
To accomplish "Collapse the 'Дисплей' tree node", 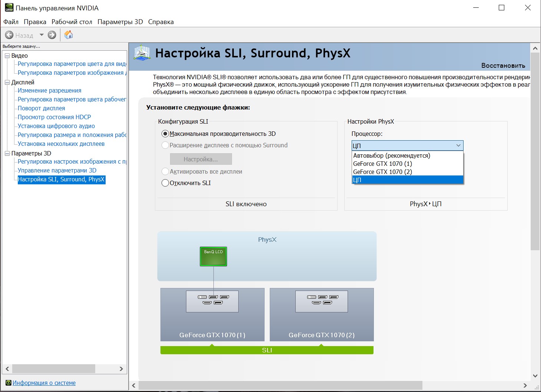I will (7, 82).
